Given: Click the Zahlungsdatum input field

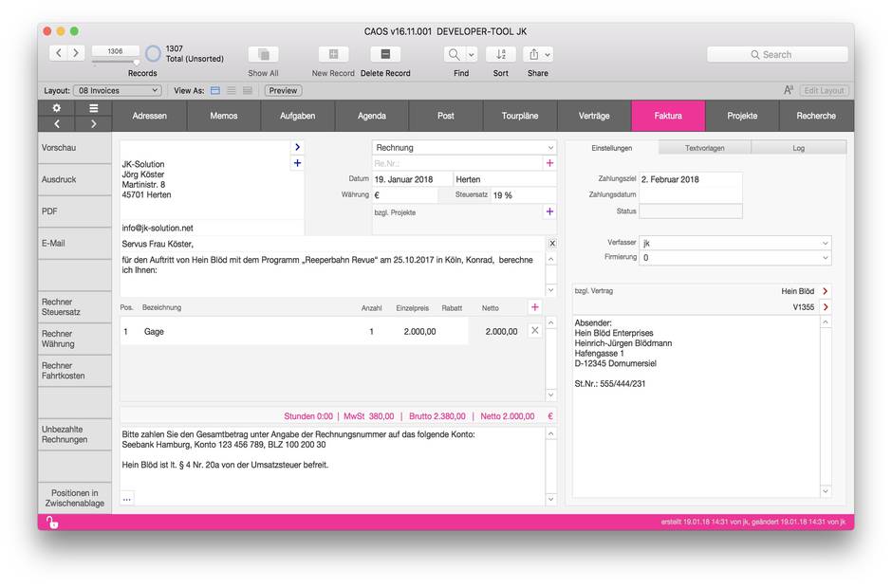Looking at the screenshot, I should 691,194.
